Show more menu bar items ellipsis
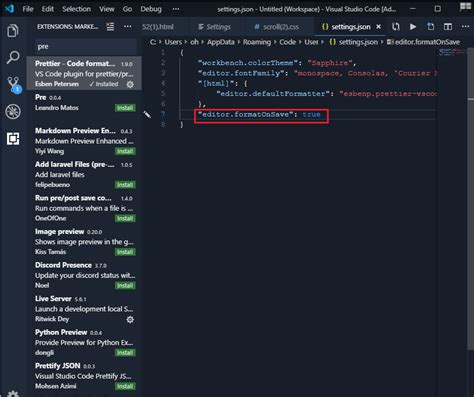 point(176,9)
